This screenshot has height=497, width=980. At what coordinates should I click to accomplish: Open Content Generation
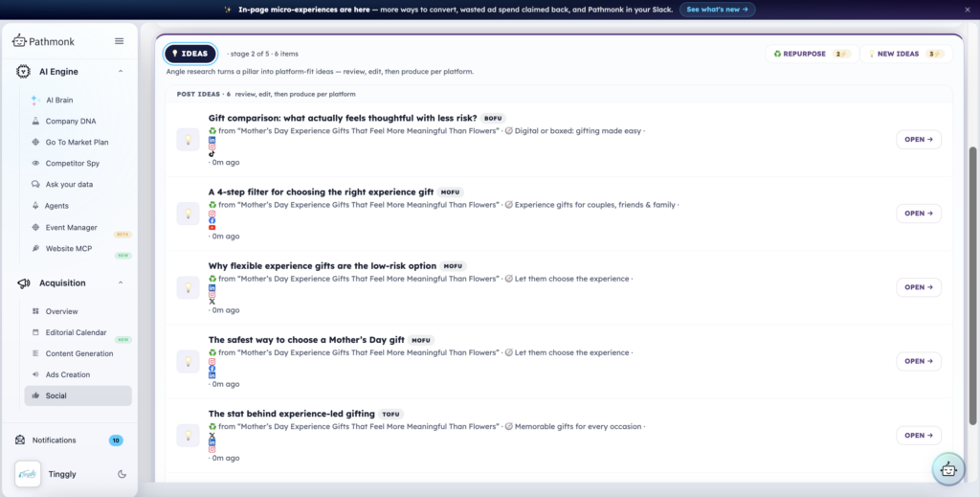(x=79, y=353)
